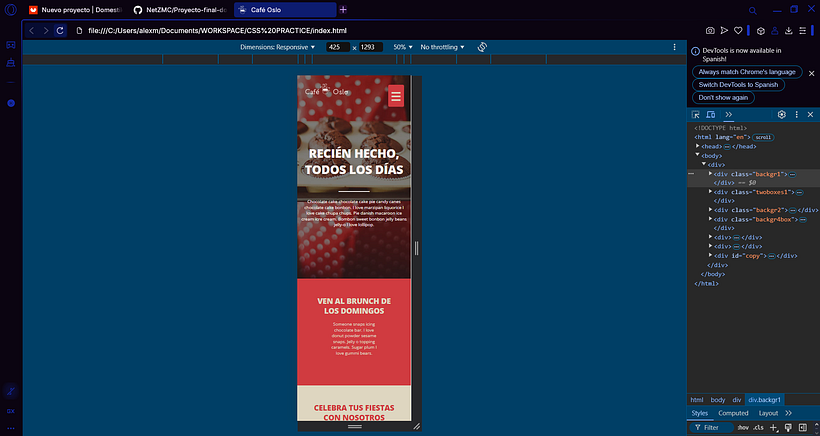Close the DevTools panel
Screen dimensions: 820x436
tap(811, 114)
